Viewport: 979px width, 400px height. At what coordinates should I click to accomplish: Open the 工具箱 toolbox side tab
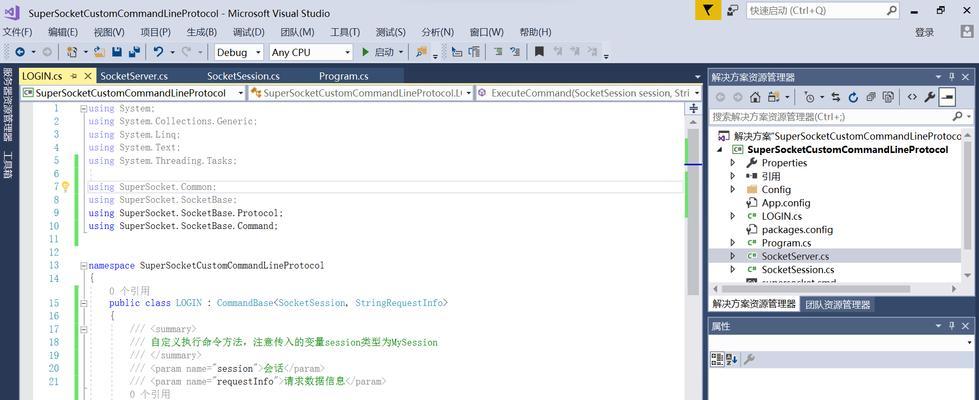(7, 165)
